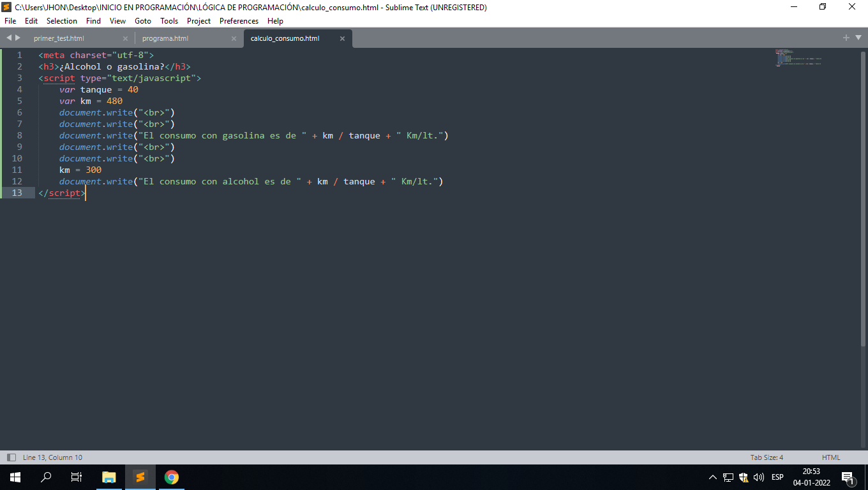Open the Preferences menu

[239, 21]
